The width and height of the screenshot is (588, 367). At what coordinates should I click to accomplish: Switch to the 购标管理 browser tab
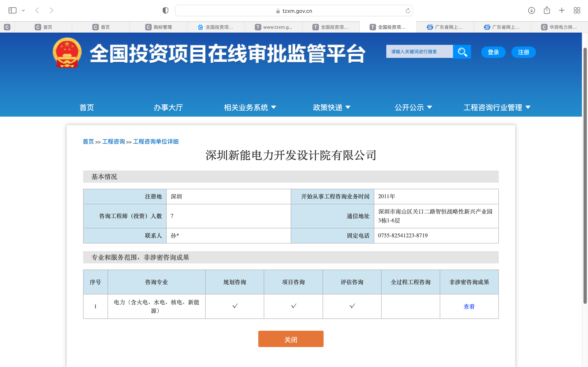[x=162, y=27]
